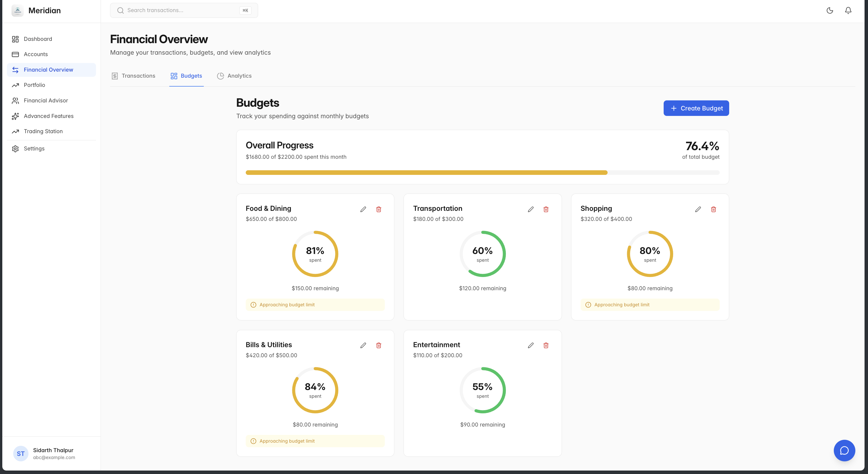Click the Overall Progress bar
868x474 pixels.
point(482,173)
